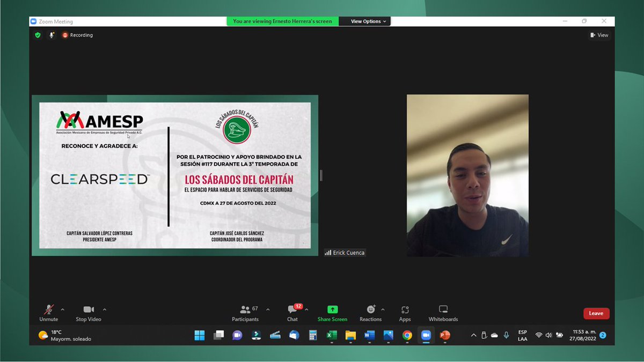Image resolution: width=644 pixels, height=362 pixels.
Task: Open Task View on taskbar
Action: pyautogui.click(x=218, y=335)
